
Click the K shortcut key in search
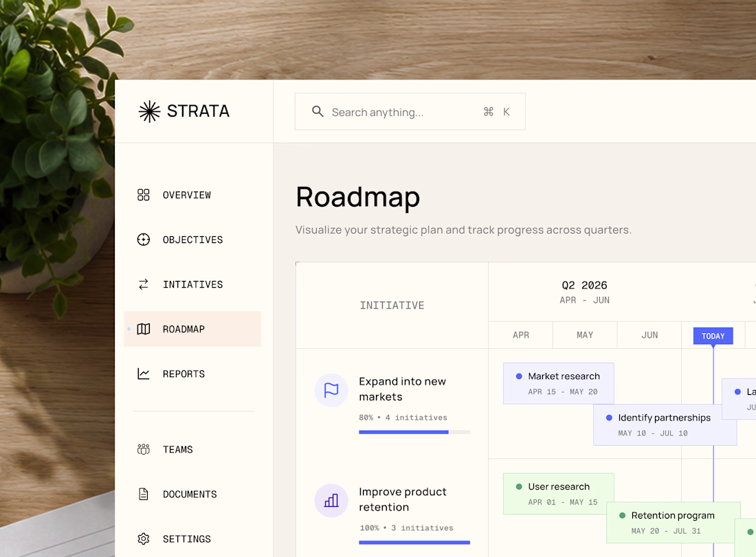(507, 112)
